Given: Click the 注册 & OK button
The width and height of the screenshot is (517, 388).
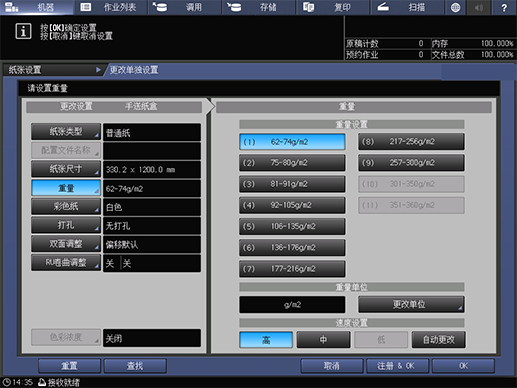Looking at the screenshot, I should coord(397,366).
